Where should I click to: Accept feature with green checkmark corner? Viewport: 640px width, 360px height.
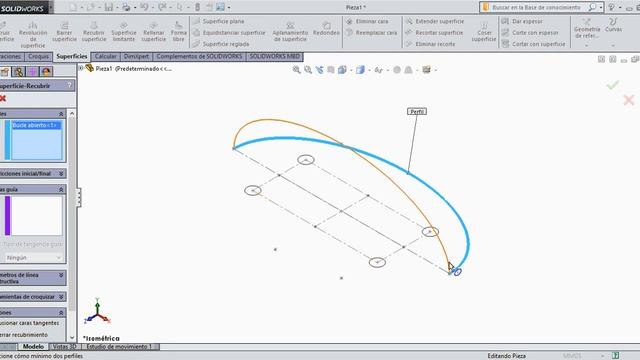click(612, 85)
